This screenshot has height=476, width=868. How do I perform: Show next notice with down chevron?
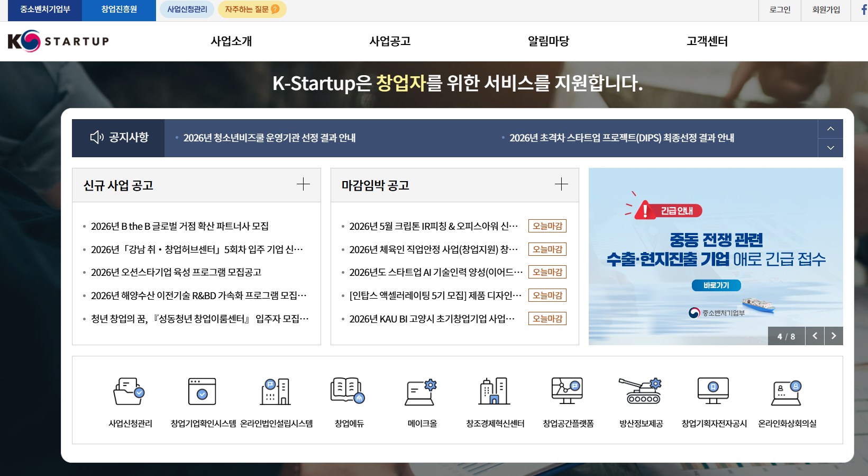coord(830,148)
